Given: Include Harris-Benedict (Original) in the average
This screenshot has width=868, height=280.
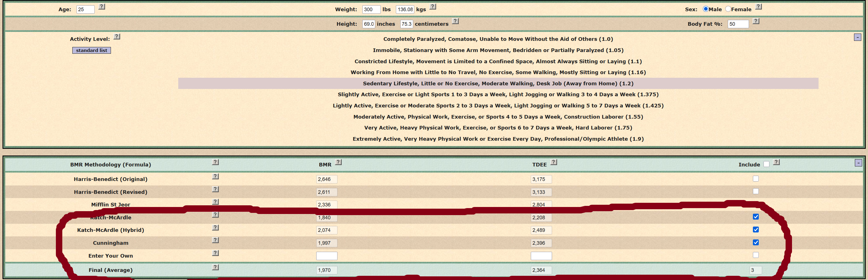Looking at the screenshot, I should point(756,179).
